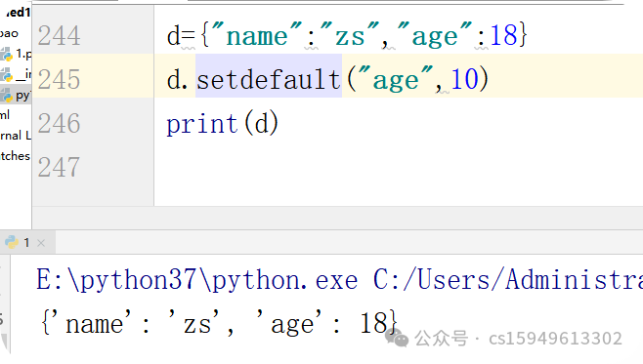Click the E:\python37\python.exe console path

click(196, 280)
